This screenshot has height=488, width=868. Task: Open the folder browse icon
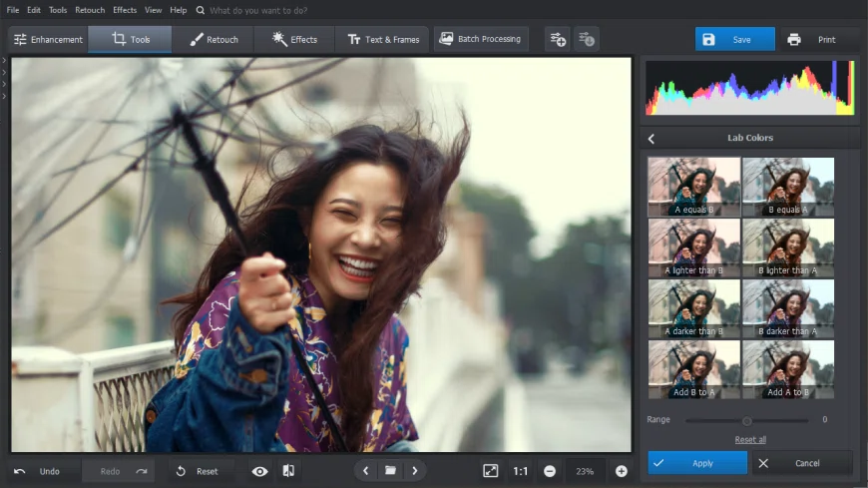(x=390, y=470)
